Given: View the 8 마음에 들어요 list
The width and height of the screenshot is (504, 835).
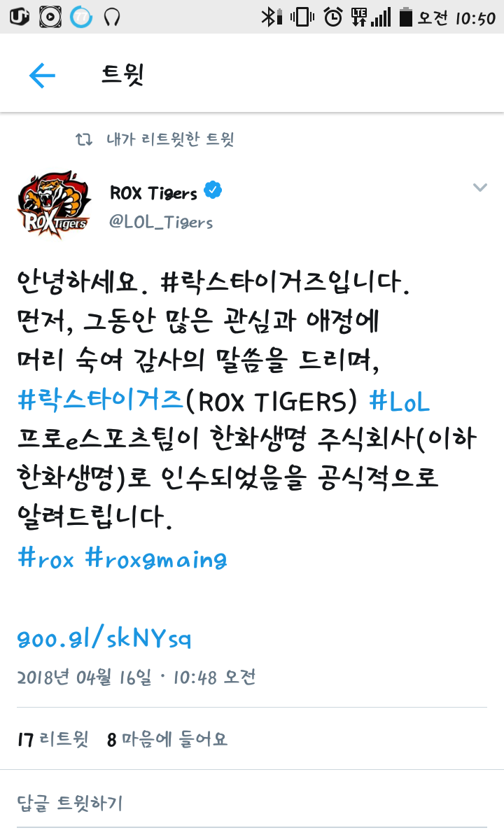Looking at the screenshot, I should point(167,738).
